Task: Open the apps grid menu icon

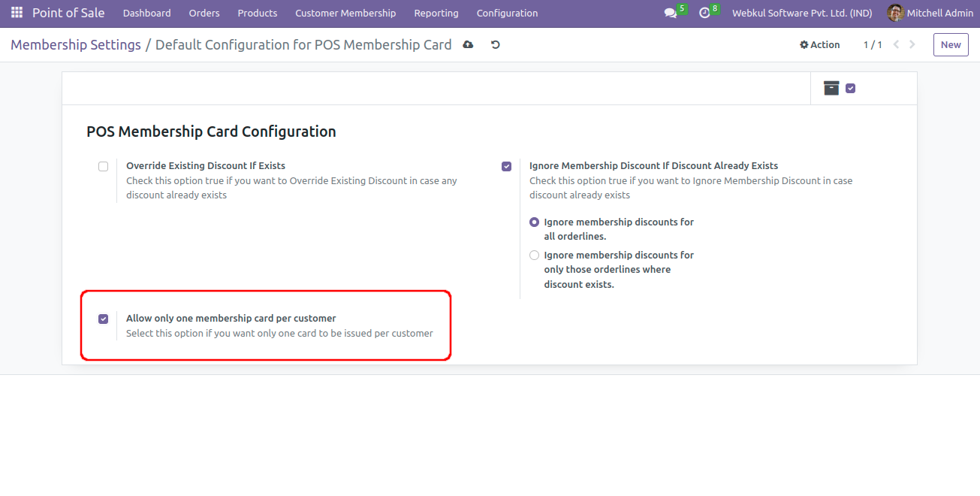Action: (17, 13)
